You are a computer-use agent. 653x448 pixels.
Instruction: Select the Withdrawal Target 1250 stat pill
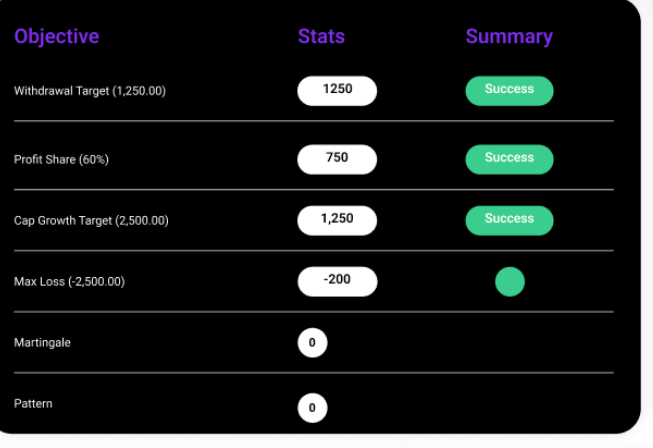[x=337, y=91]
